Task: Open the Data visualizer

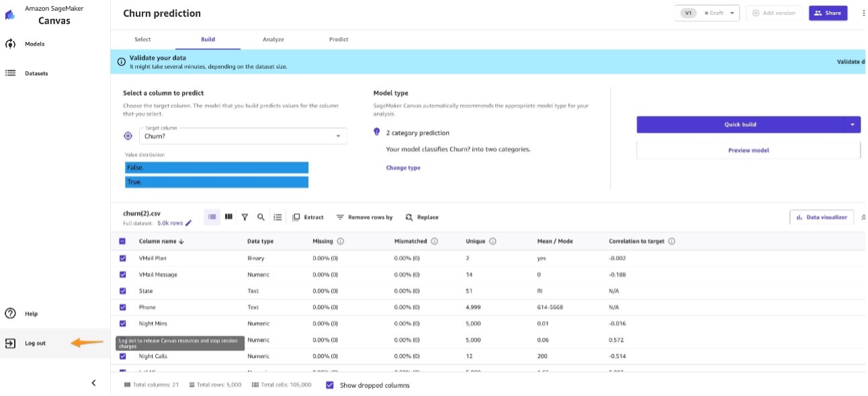Action: point(822,217)
